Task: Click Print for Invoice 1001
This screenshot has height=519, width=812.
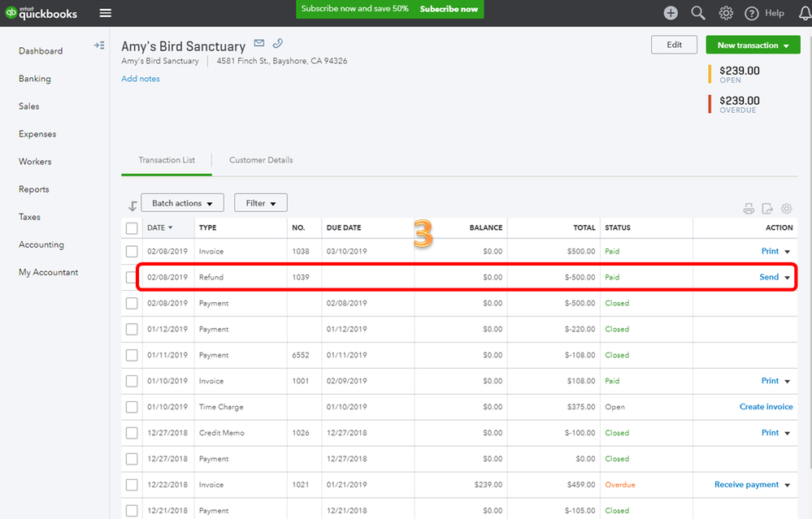Action: (x=770, y=381)
